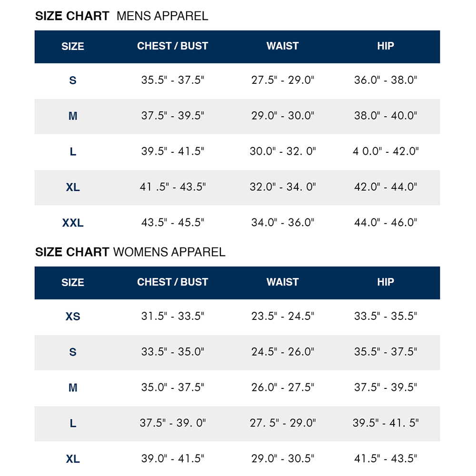This screenshot has height=476, width=476.
Task: Select mens L hip value 40.0" - 42.0"
Action: pyautogui.click(x=386, y=151)
